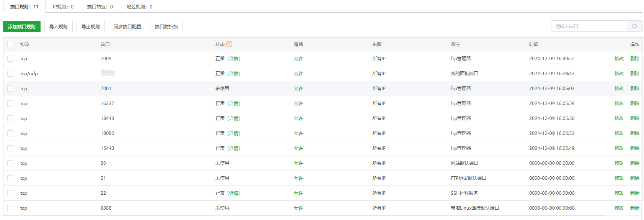
Task: Click 删除 for port 18443
Action: 635,118
